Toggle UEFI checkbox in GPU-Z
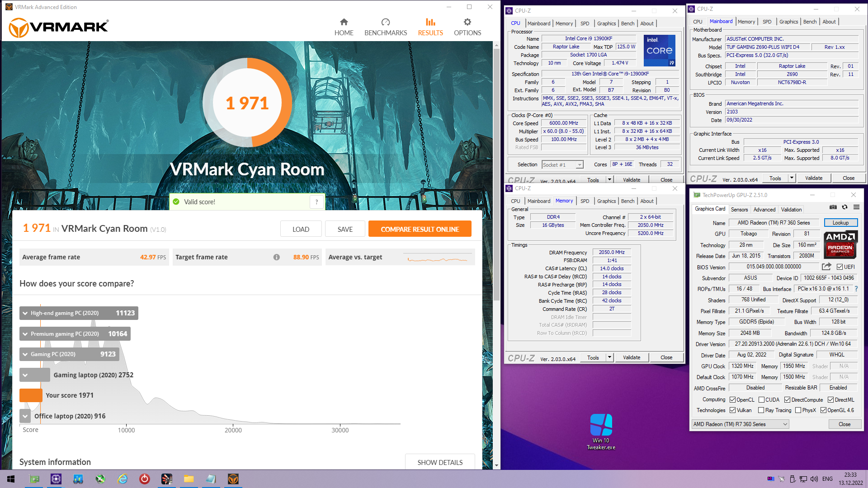 [840, 267]
